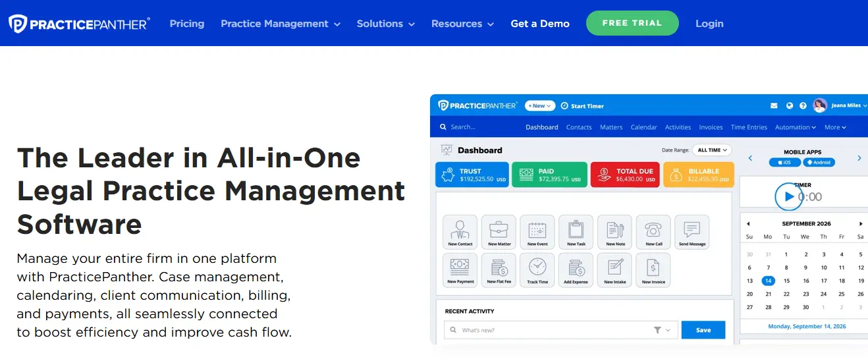
Task: Open the ALL TIME date range dropdown
Action: [711, 150]
